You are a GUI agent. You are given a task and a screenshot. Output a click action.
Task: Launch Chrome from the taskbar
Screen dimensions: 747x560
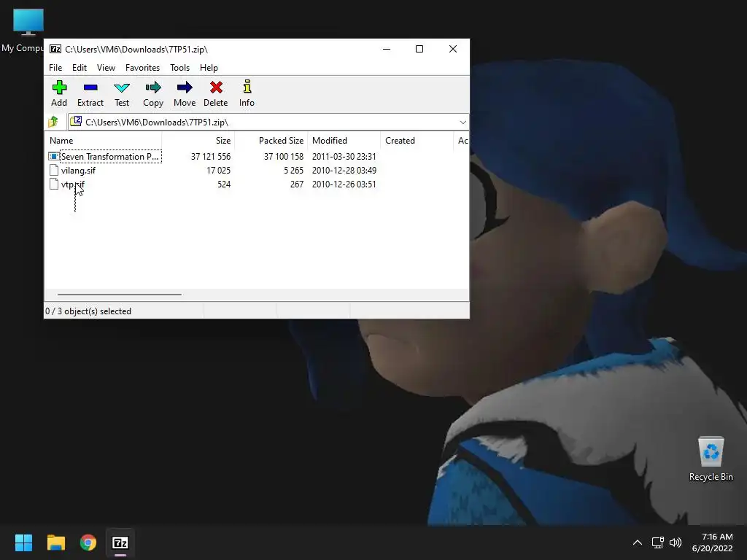pyautogui.click(x=88, y=542)
